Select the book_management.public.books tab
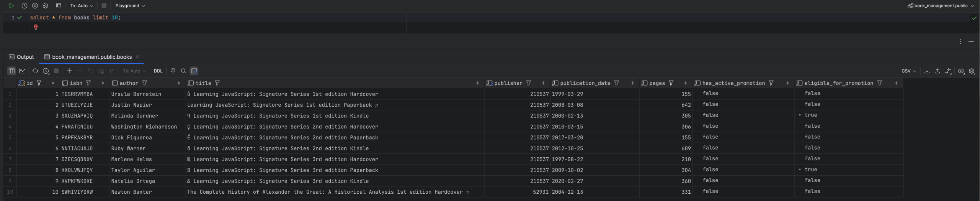This screenshot has width=980, height=201. [91, 57]
